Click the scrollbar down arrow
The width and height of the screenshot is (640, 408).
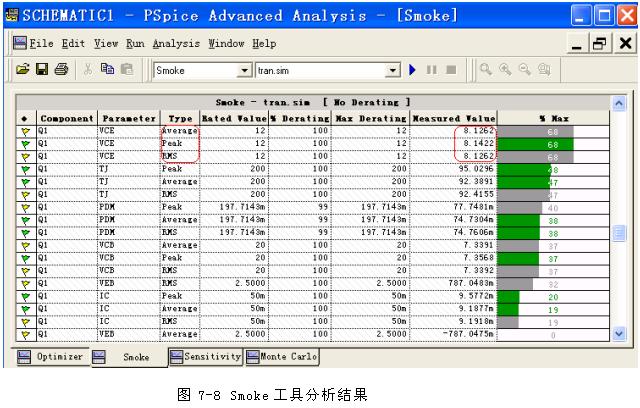click(619, 334)
